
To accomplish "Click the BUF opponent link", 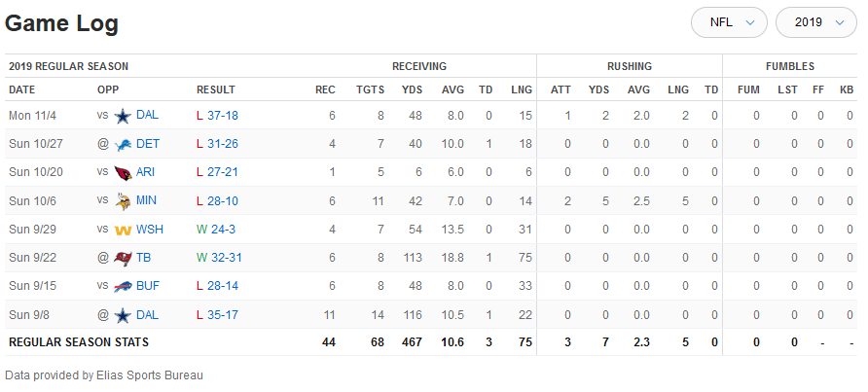I will point(148,287).
